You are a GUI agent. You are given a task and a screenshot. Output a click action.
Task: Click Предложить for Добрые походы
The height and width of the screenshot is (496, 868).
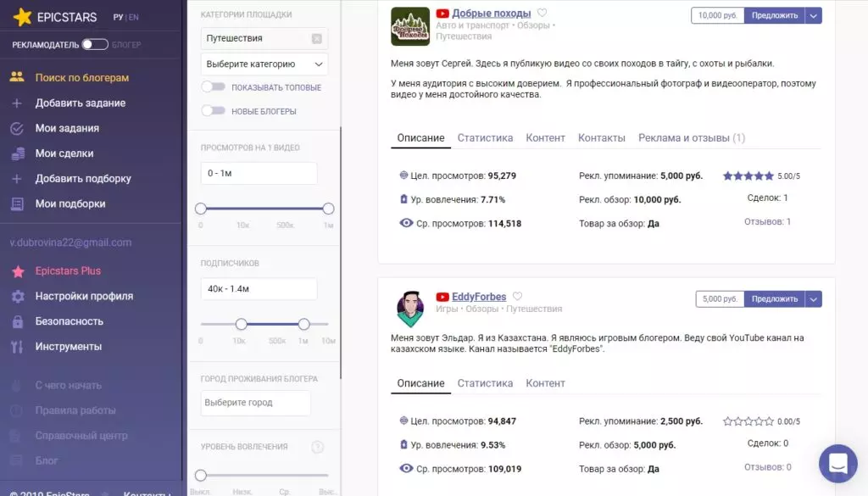[x=775, y=15]
